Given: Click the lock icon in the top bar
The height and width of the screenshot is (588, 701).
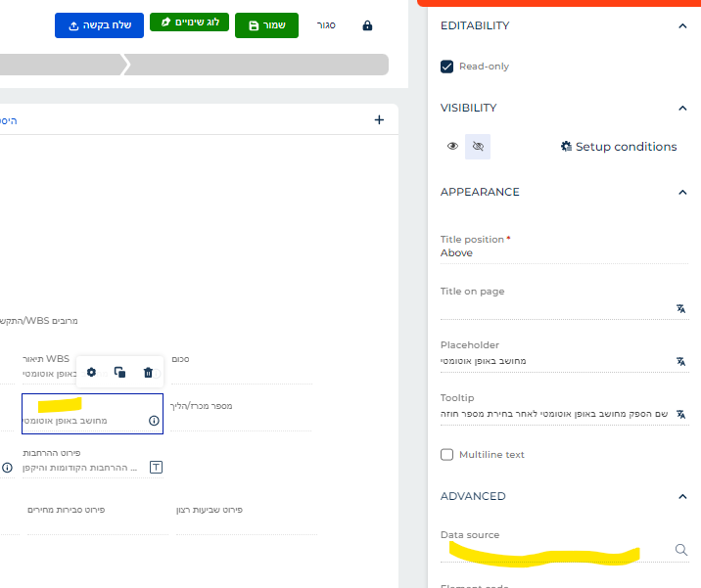Looking at the screenshot, I should click(367, 25).
